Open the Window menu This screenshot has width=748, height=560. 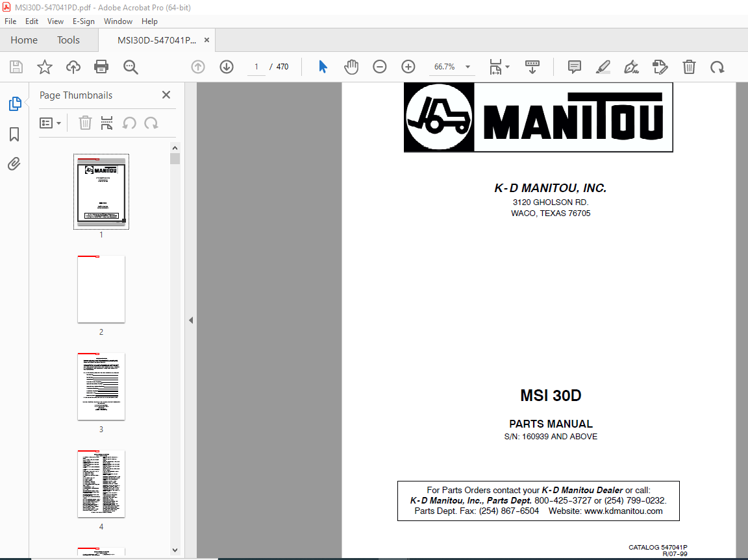pyautogui.click(x=118, y=21)
